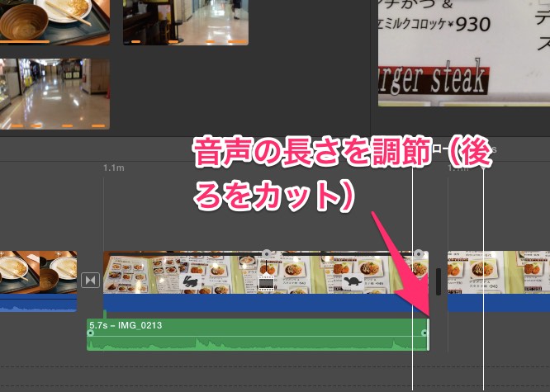Click the rabbit speed icon on menu clip

pos(190,281)
